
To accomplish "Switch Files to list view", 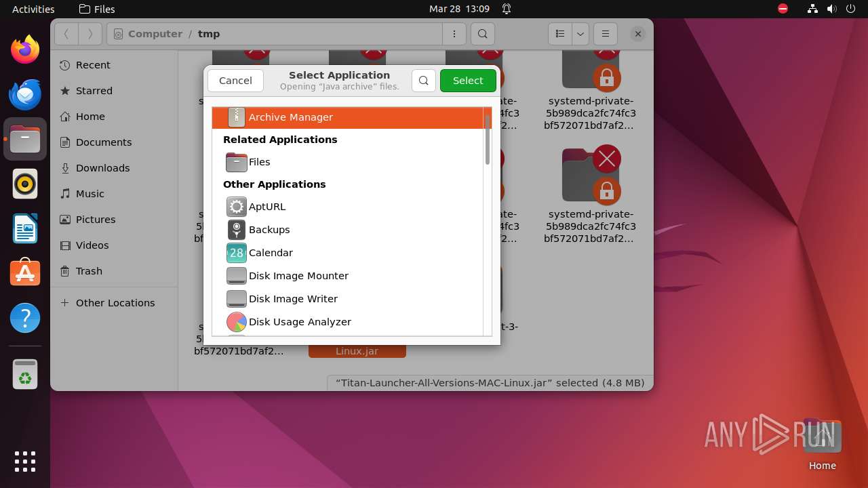I will pyautogui.click(x=560, y=34).
